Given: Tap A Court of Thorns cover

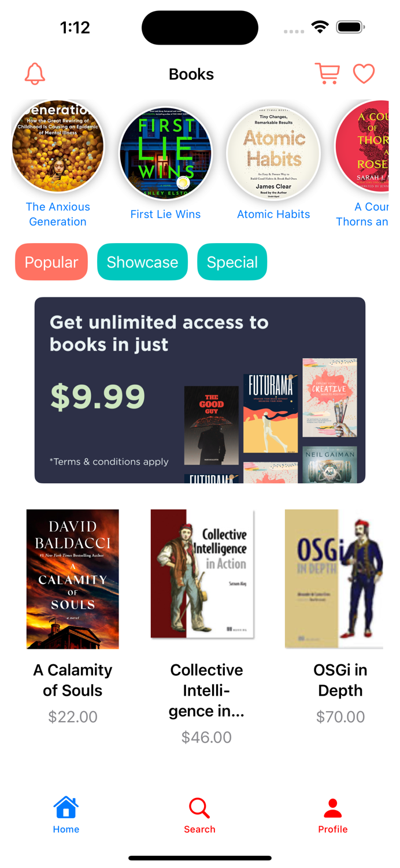Looking at the screenshot, I should pyautogui.click(x=363, y=146).
